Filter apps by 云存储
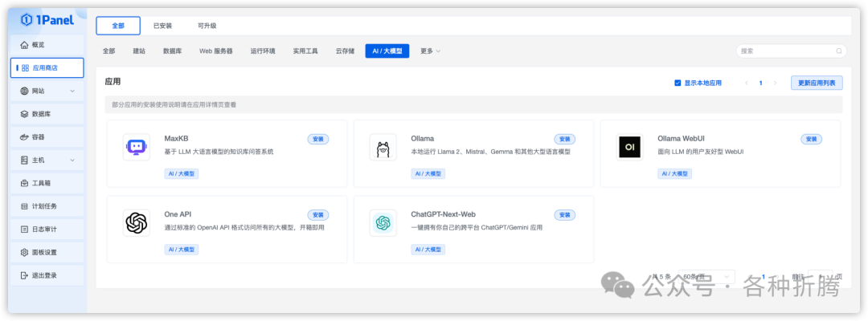The width and height of the screenshot is (868, 321). [345, 51]
